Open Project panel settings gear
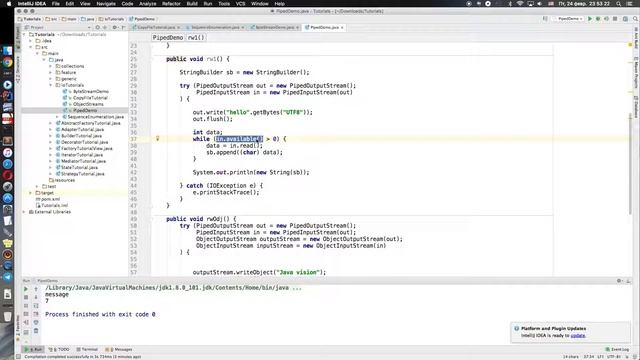Image resolution: width=640 pixels, height=360 pixels. click(x=115, y=27)
